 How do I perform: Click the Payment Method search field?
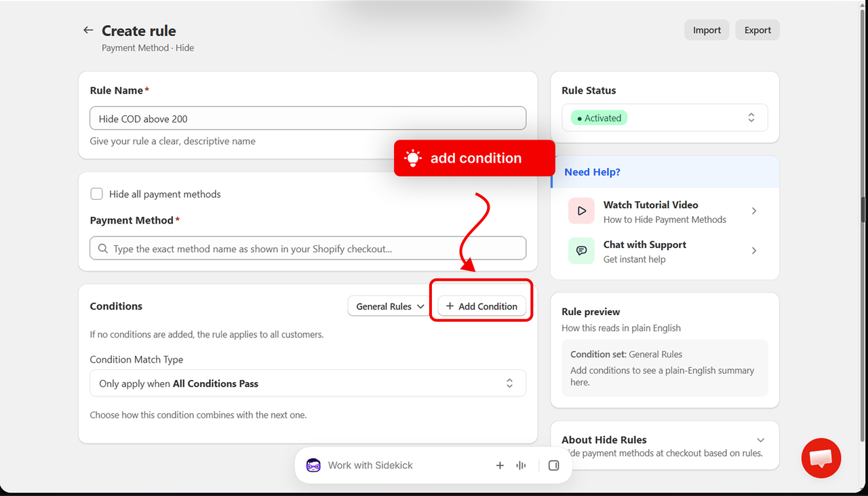tap(308, 249)
